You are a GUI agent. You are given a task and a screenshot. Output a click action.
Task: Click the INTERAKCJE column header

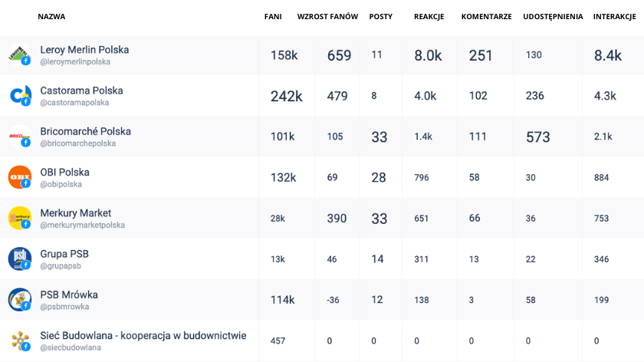614,16
